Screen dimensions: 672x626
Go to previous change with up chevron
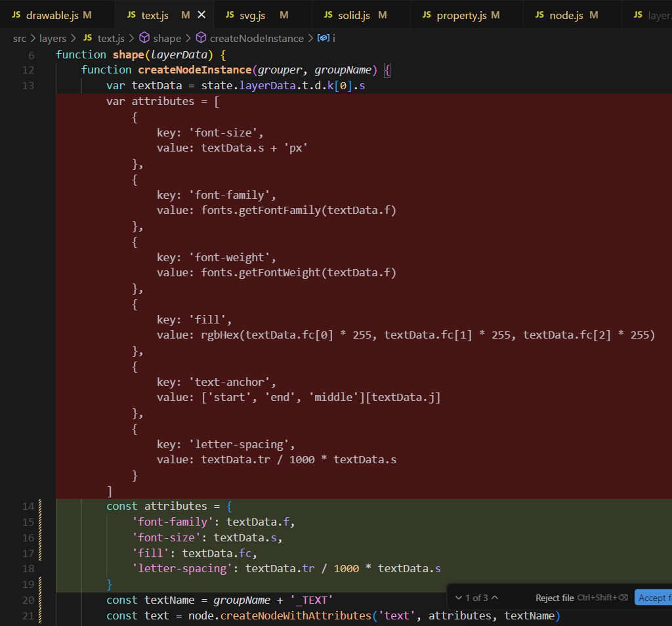pos(495,598)
